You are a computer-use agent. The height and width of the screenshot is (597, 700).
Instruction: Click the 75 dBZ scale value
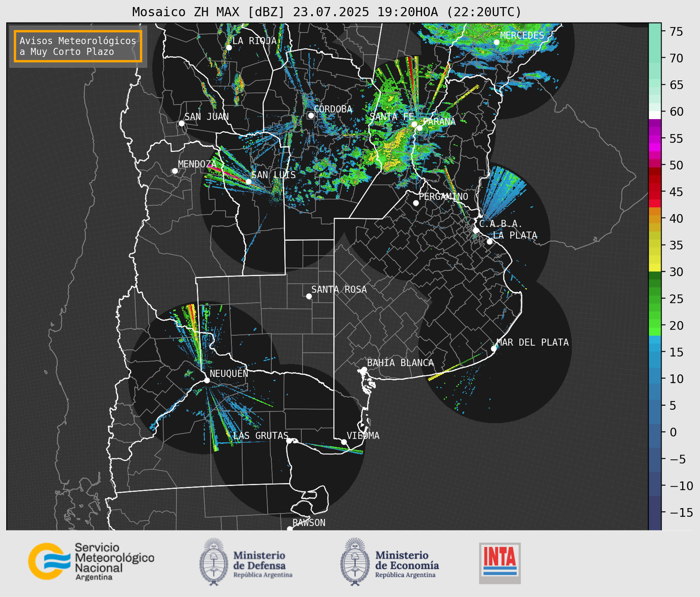coord(676,32)
